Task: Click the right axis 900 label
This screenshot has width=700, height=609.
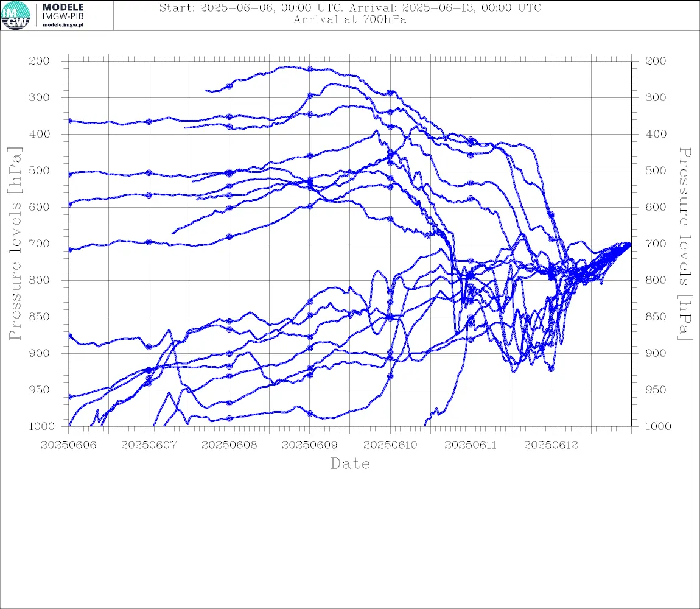Action: pos(656,353)
